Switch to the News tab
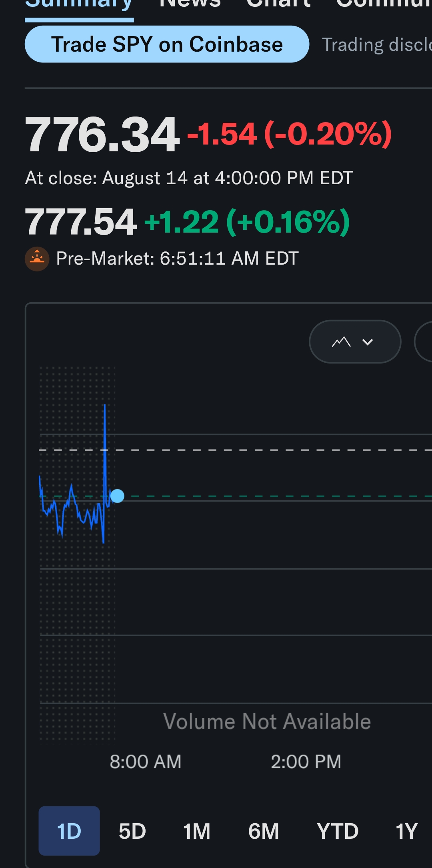Viewport: 432px width, 868px height. pyautogui.click(x=190, y=4)
